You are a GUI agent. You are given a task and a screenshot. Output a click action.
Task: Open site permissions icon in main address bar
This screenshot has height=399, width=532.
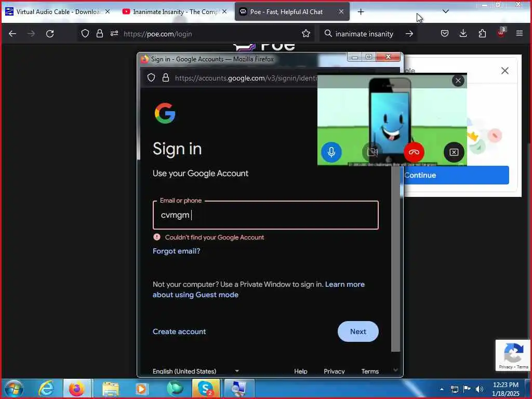114,33
